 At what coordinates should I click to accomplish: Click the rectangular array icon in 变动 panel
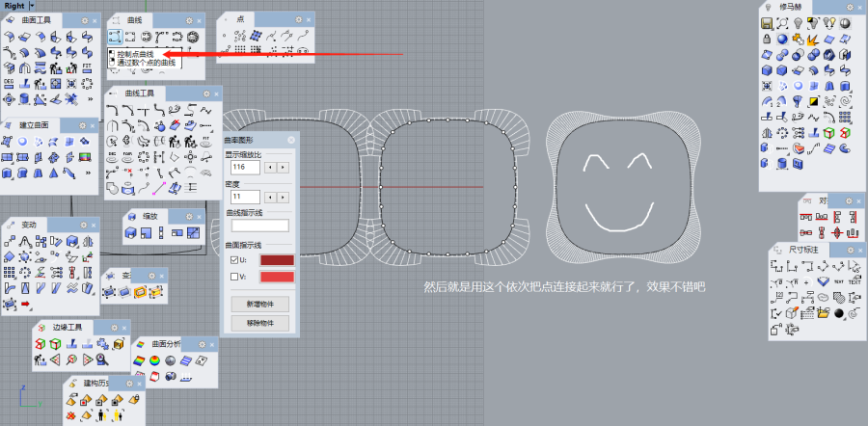pos(10,274)
